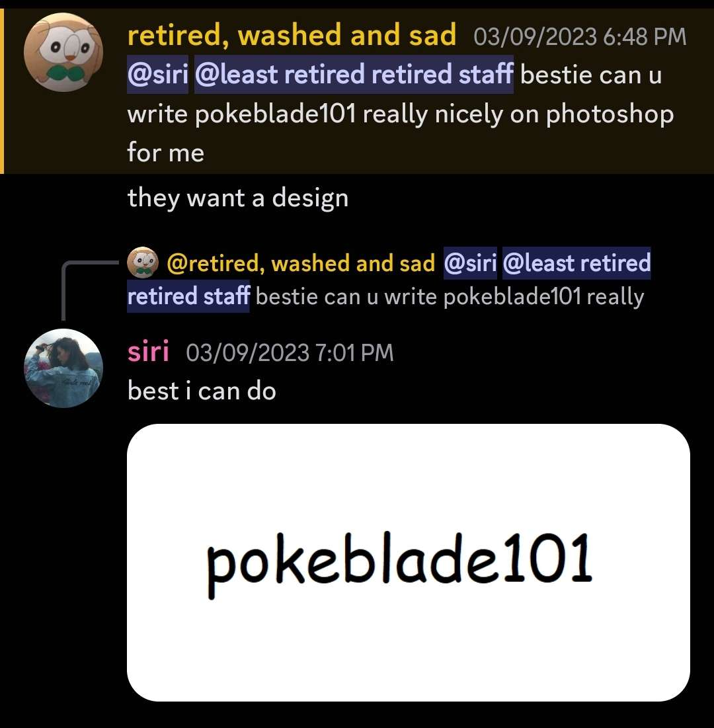The image size is (714, 728).
Task: Open siri's profile picture avatar
Action: 63,368
